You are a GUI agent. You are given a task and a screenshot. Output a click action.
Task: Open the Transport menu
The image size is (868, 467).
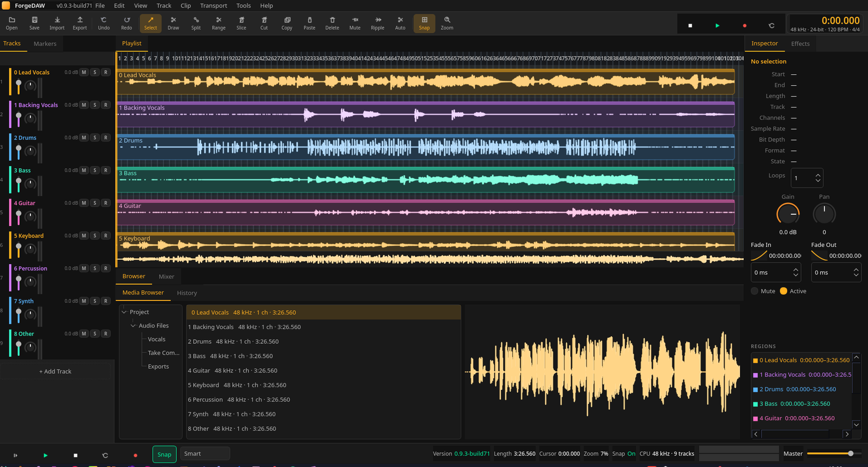tap(214, 5)
